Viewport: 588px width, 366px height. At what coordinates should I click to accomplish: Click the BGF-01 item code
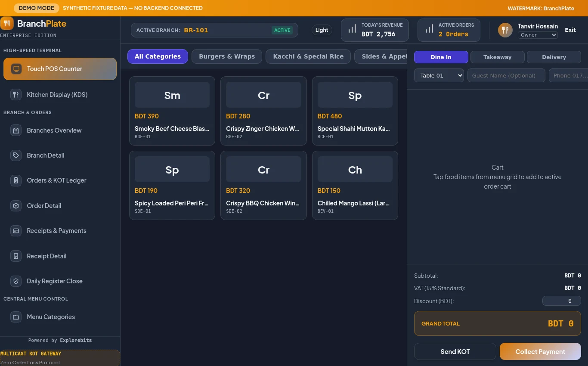[x=143, y=137]
